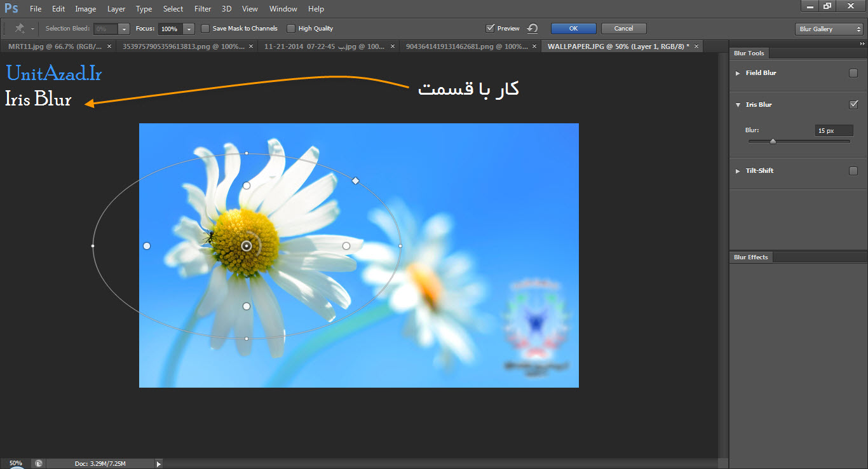
Task: Enable the Tilt-Shift checkbox
Action: (x=853, y=171)
